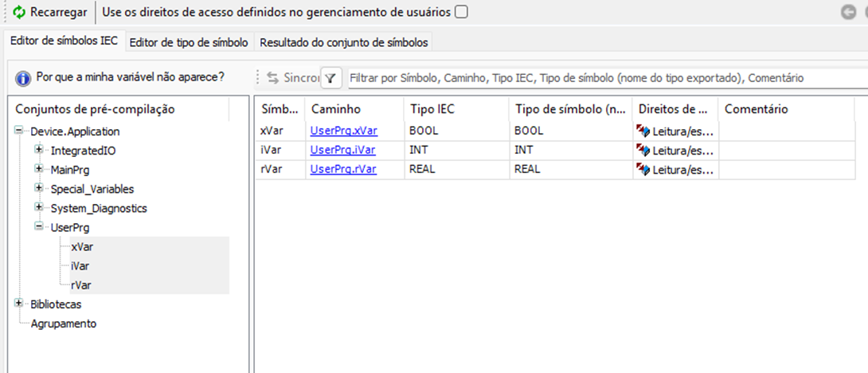This screenshot has width=868, height=373.
Task: Click the blue info icon
Action: [x=23, y=78]
